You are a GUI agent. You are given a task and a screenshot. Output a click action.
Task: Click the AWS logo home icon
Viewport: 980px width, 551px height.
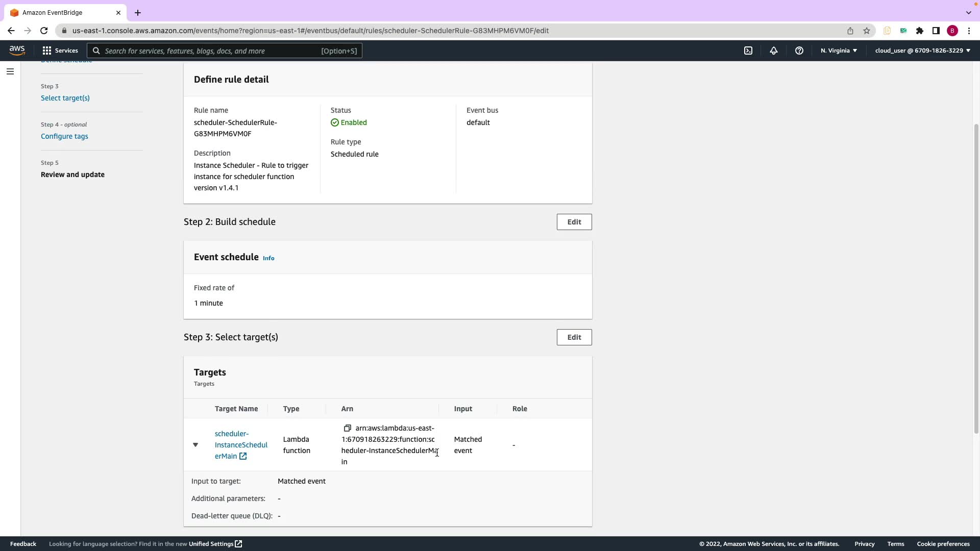[17, 50]
